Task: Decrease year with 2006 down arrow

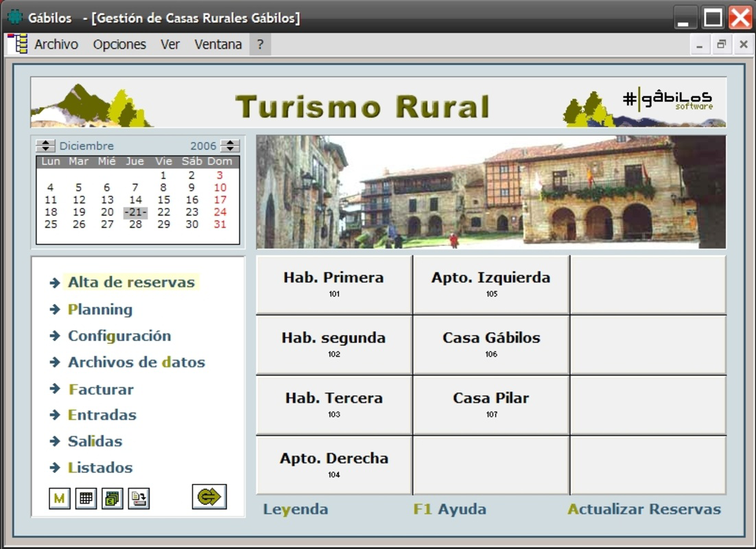Action: (230, 149)
